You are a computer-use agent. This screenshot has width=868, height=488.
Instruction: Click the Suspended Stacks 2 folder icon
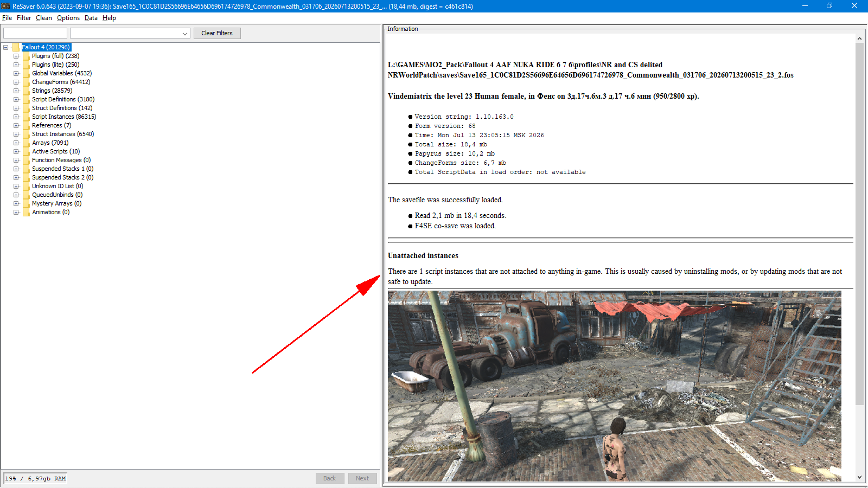[27, 177]
